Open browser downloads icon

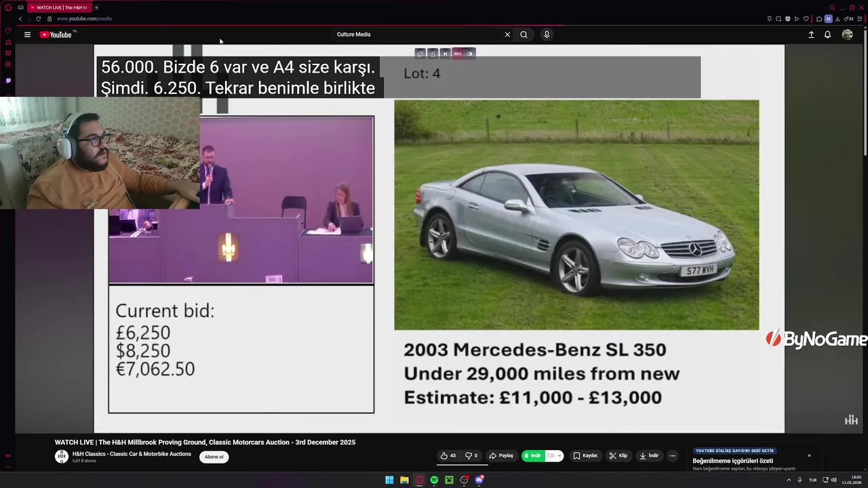(837, 19)
